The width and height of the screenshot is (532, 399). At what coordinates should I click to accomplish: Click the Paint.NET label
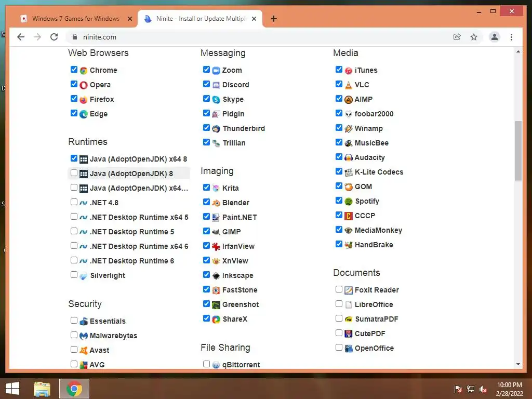click(x=240, y=218)
